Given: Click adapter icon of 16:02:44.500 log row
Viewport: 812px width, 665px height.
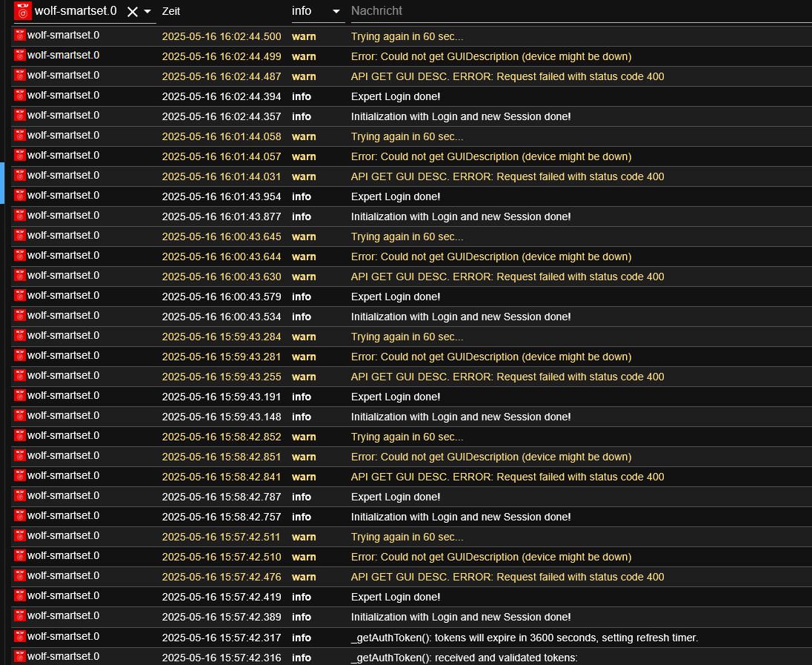Looking at the screenshot, I should (x=20, y=36).
